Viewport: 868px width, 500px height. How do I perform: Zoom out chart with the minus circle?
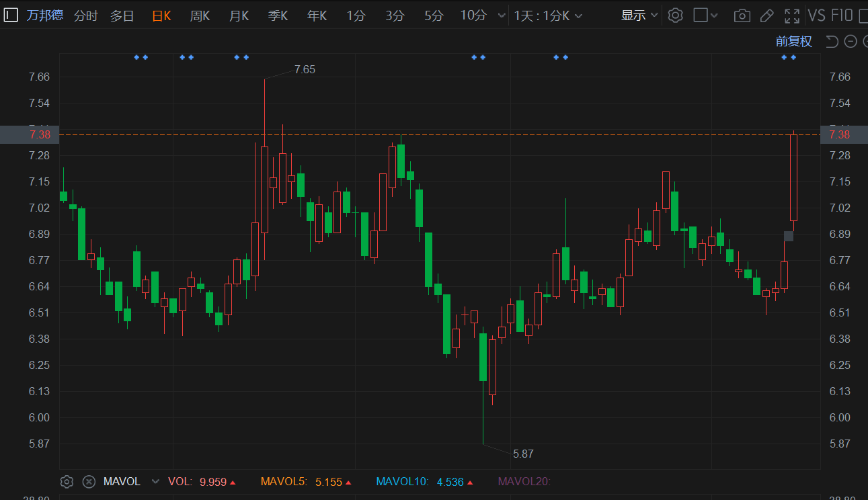851,42
